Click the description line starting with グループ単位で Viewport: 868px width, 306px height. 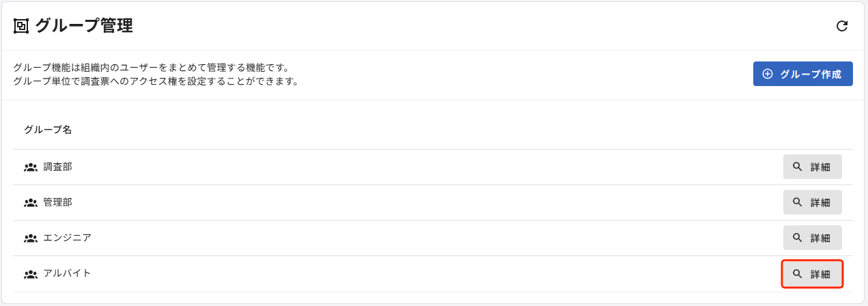[x=156, y=81]
